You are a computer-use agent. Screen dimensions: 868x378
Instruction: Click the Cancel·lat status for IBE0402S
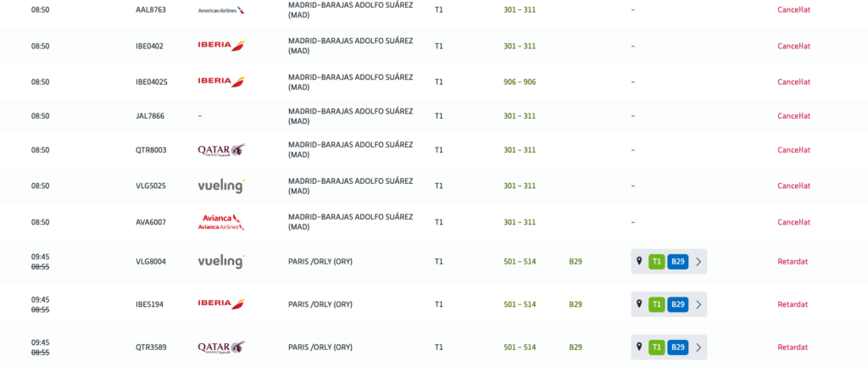[x=793, y=82]
